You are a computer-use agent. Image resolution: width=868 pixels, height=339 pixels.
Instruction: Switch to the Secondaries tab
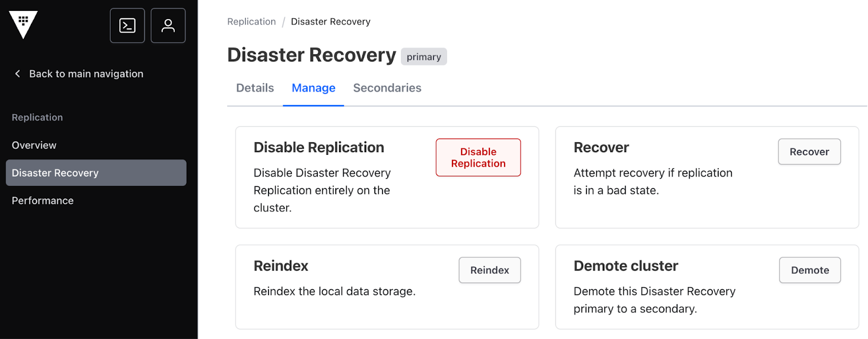coord(387,88)
